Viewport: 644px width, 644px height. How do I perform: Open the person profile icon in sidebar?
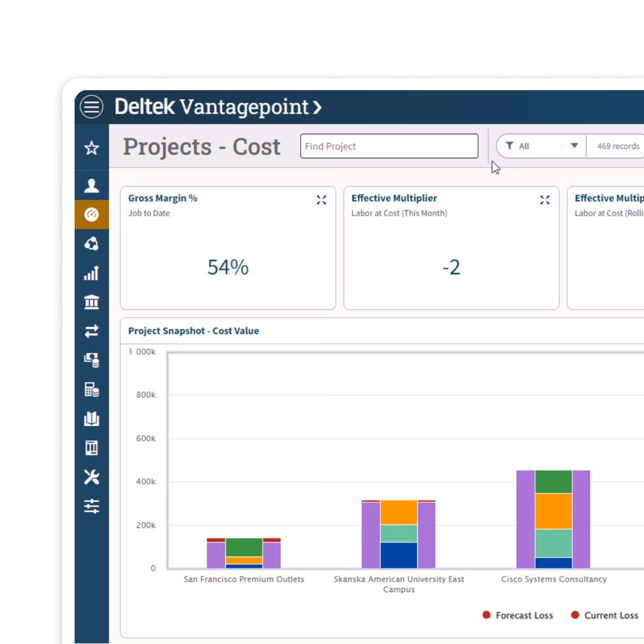[x=91, y=186]
